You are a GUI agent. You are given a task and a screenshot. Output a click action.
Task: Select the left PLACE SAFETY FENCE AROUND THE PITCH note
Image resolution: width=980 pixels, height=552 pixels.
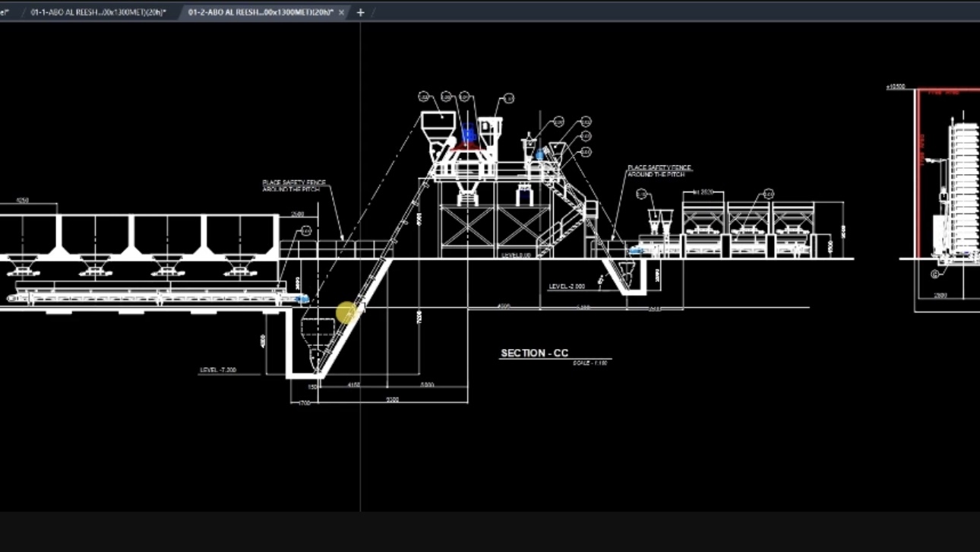point(293,183)
